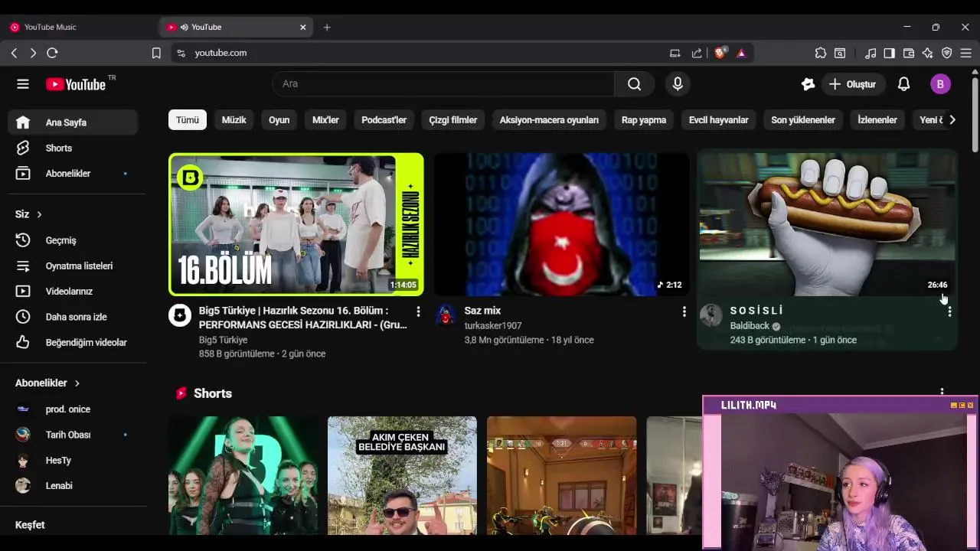The height and width of the screenshot is (551, 980).
Task: Expand the Abonelikler section heading
Action: 47,383
